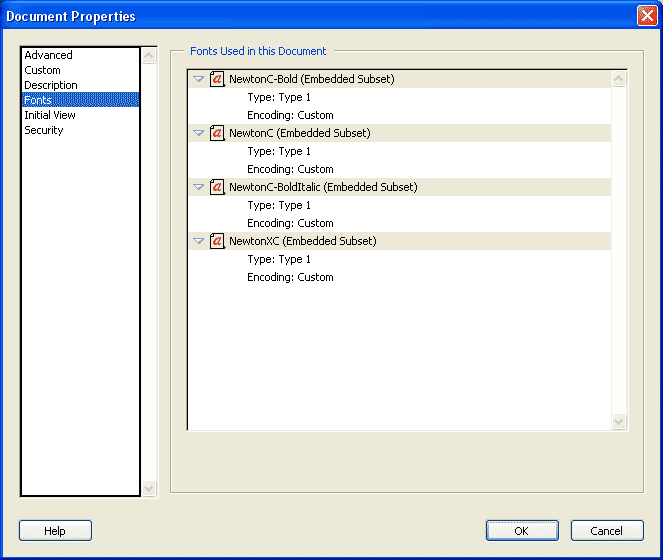Viewport: 663px width, 560px height.
Task: Select the Fonts category
Action: pyautogui.click(x=80, y=100)
